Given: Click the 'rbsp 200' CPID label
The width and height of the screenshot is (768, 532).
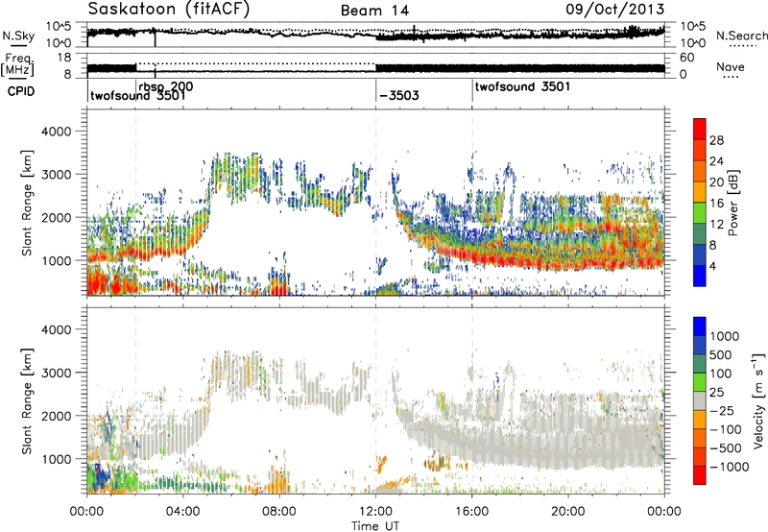Looking at the screenshot, I should click(x=165, y=86).
